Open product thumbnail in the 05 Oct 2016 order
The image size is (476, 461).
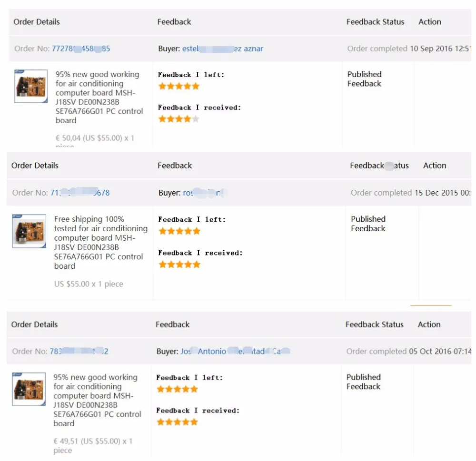pyautogui.click(x=29, y=389)
